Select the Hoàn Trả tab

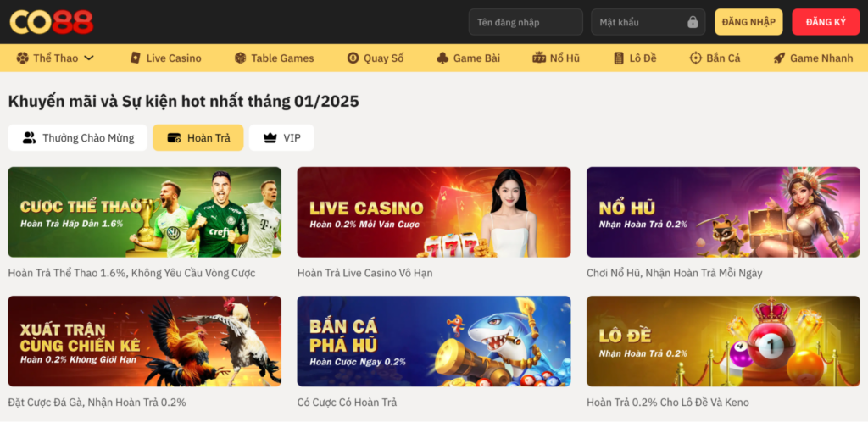(x=198, y=138)
